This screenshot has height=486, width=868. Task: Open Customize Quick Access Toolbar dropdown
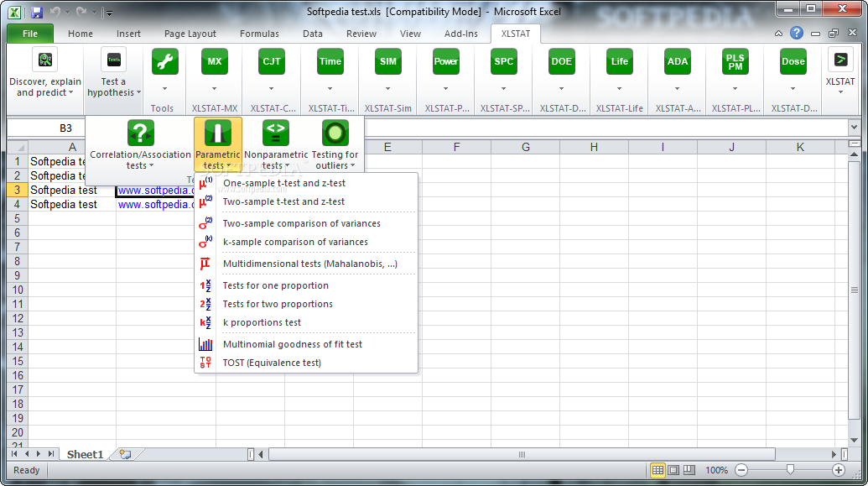[109, 13]
